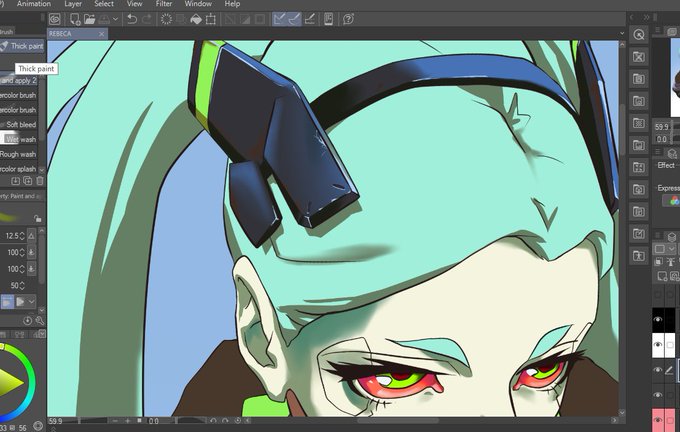The image size is (680, 432).
Task: Toggle eye of layer with pen icon
Action: (658, 370)
